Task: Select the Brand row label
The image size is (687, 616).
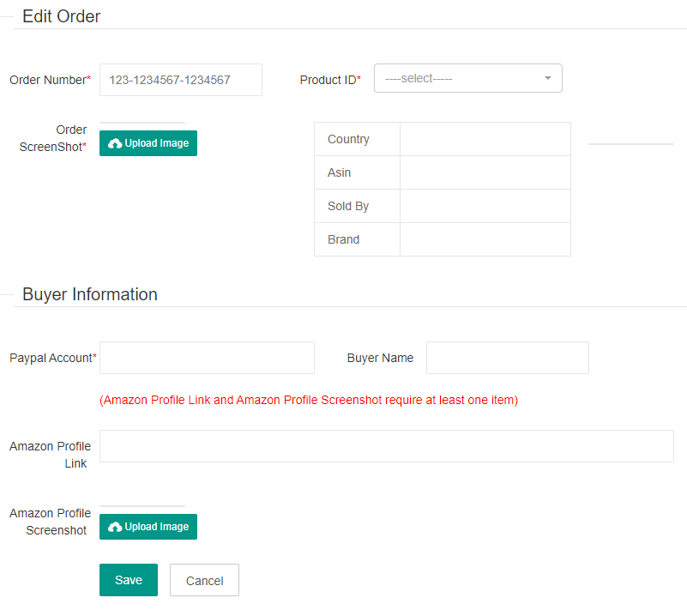Action: (x=343, y=239)
